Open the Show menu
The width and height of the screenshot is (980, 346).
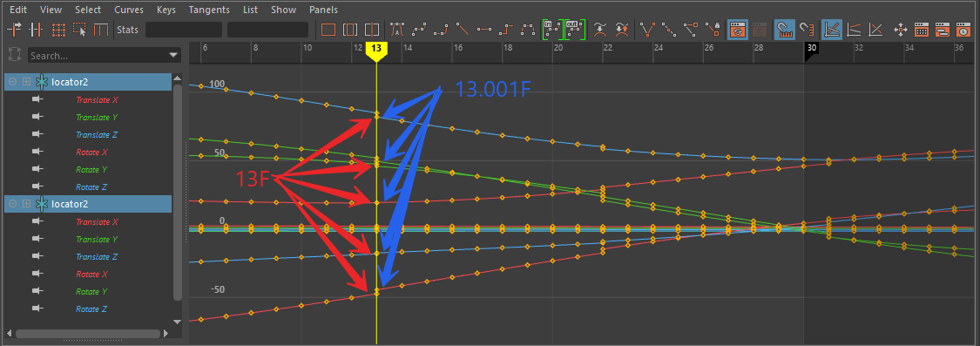click(x=284, y=10)
